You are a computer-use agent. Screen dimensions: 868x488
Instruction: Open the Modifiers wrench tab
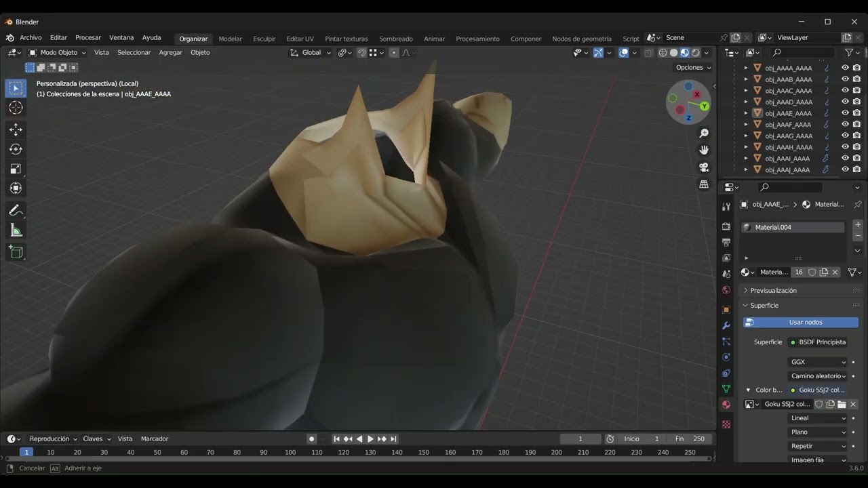tap(726, 325)
